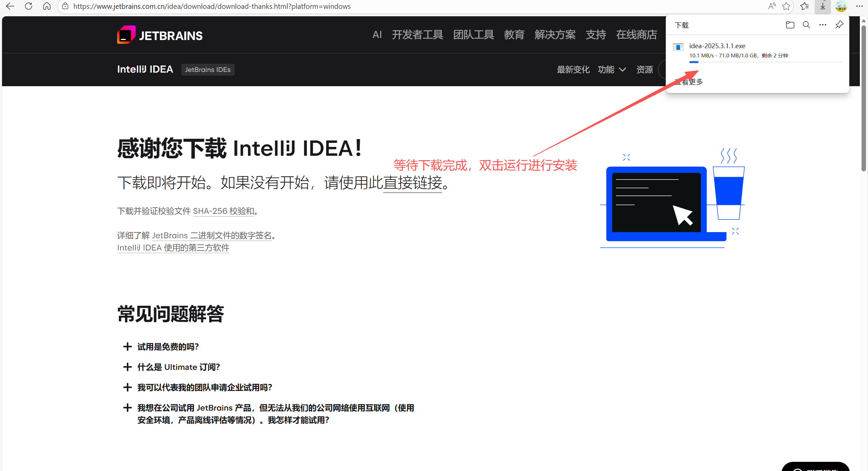
Task: Search downloads with magnifier icon
Action: [x=806, y=25]
